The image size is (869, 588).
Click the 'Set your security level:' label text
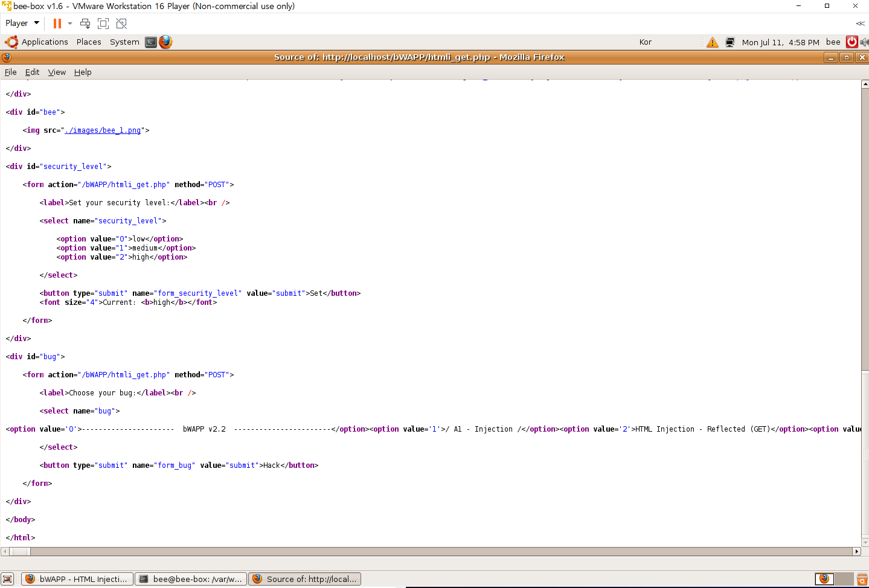pos(120,203)
